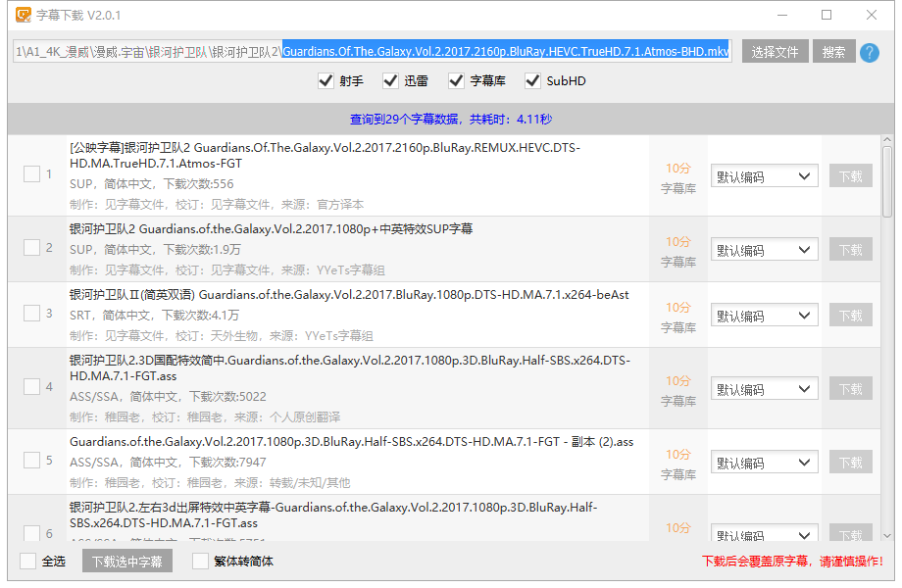
Task: Click the video file path input field
Action: (373, 52)
